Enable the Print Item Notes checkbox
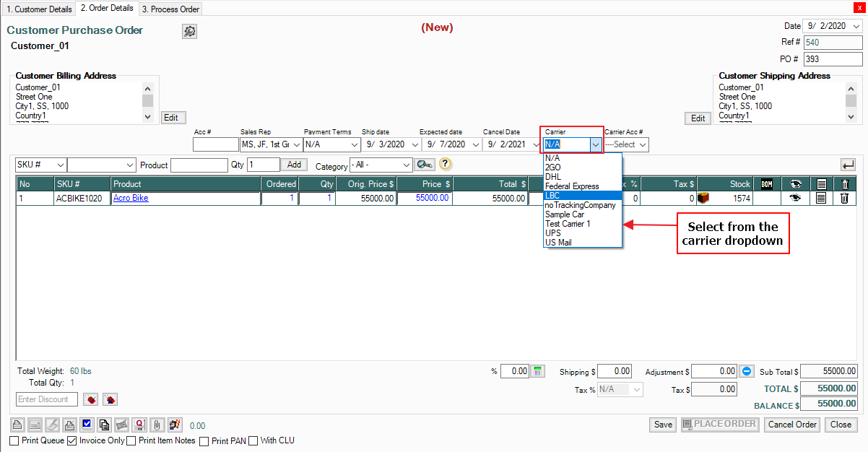Screen dimensions: 868x452 coord(131,440)
